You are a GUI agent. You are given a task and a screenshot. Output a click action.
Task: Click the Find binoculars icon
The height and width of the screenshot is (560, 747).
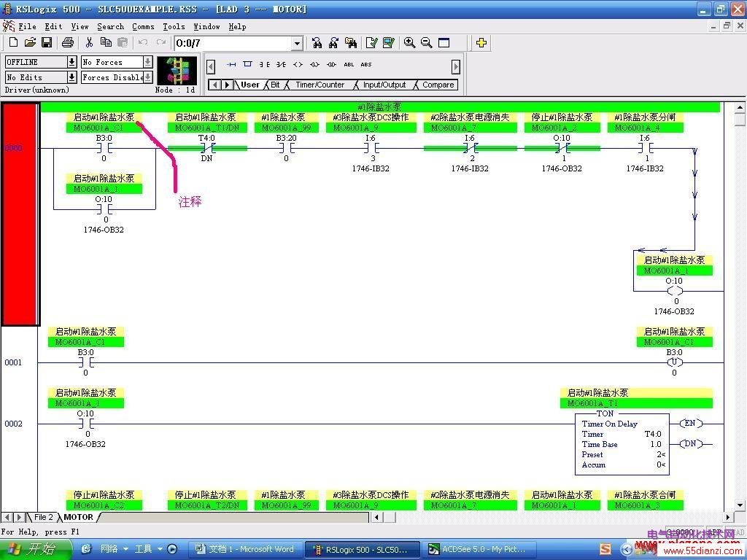317,43
